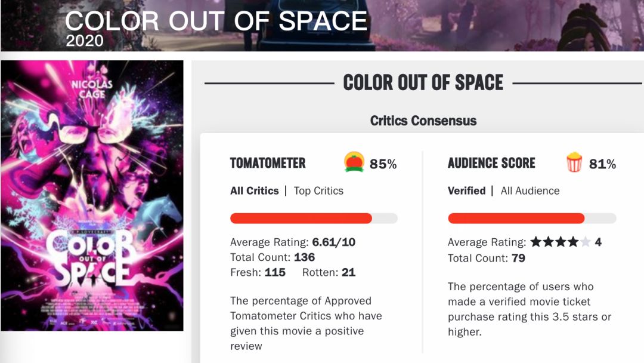This screenshot has width=644, height=363.
Task: Click the Critics Consensus heading
Action: pos(423,121)
